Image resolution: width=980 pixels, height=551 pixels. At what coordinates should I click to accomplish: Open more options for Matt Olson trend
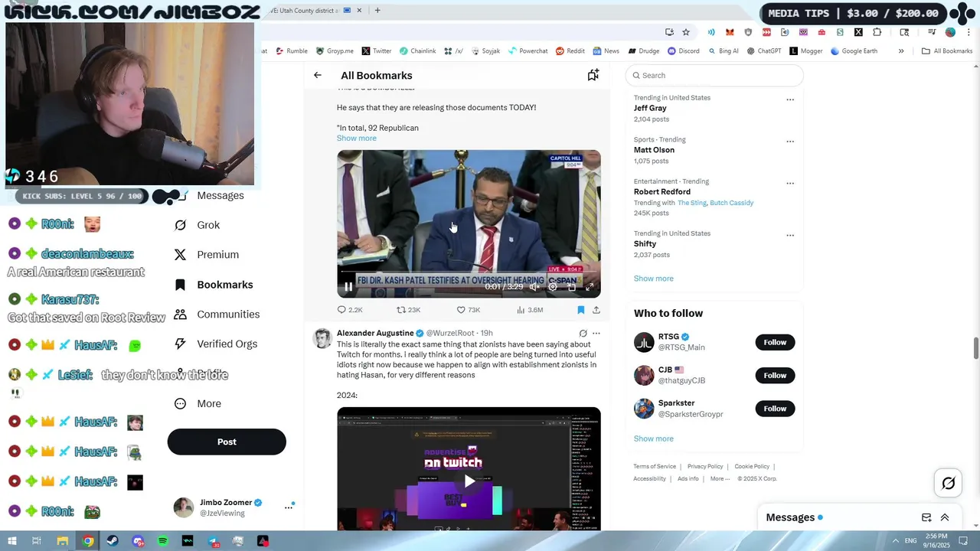coord(790,142)
